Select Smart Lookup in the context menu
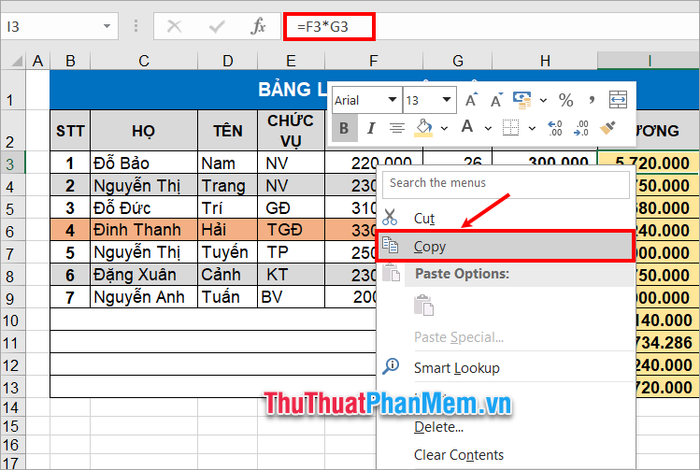Image resolution: width=700 pixels, height=470 pixels. (x=456, y=368)
